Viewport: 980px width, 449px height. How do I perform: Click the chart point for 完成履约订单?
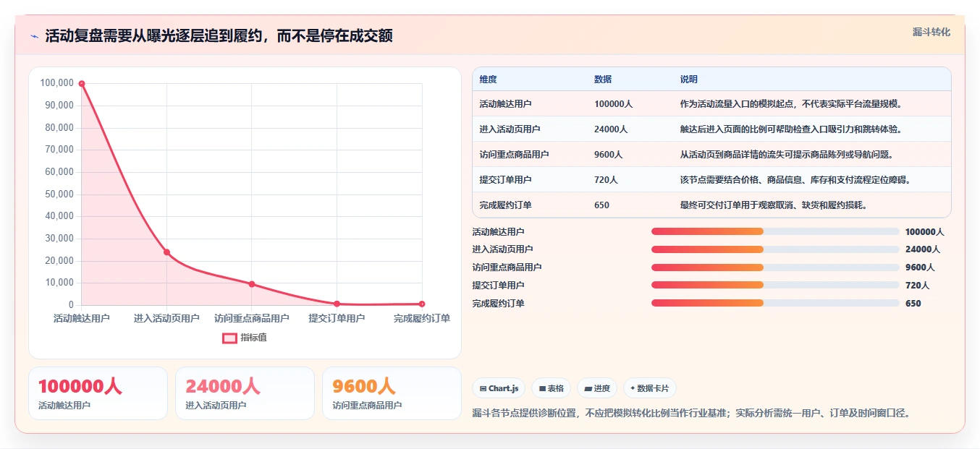[422, 304]
